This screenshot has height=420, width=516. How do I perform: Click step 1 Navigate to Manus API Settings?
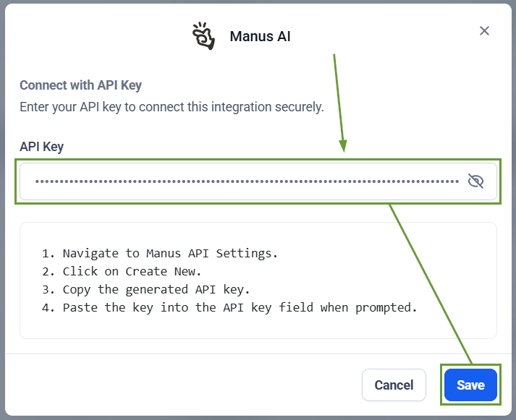[159, 254]
